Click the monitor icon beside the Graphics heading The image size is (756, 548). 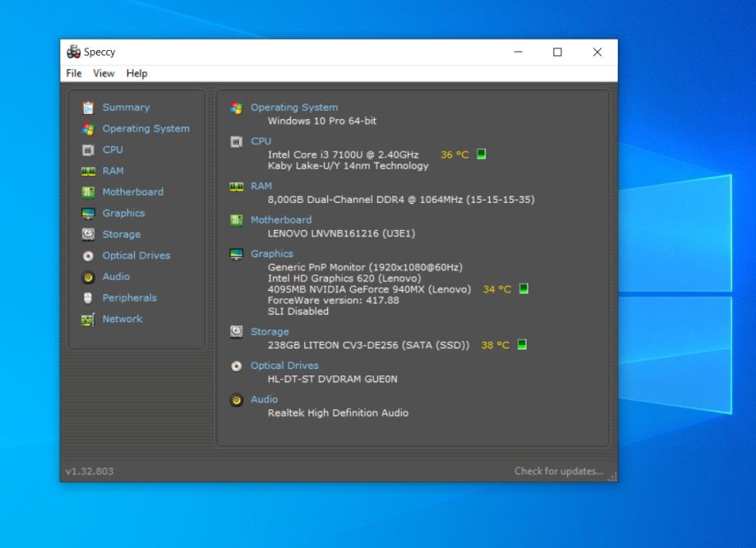point(237,254)
